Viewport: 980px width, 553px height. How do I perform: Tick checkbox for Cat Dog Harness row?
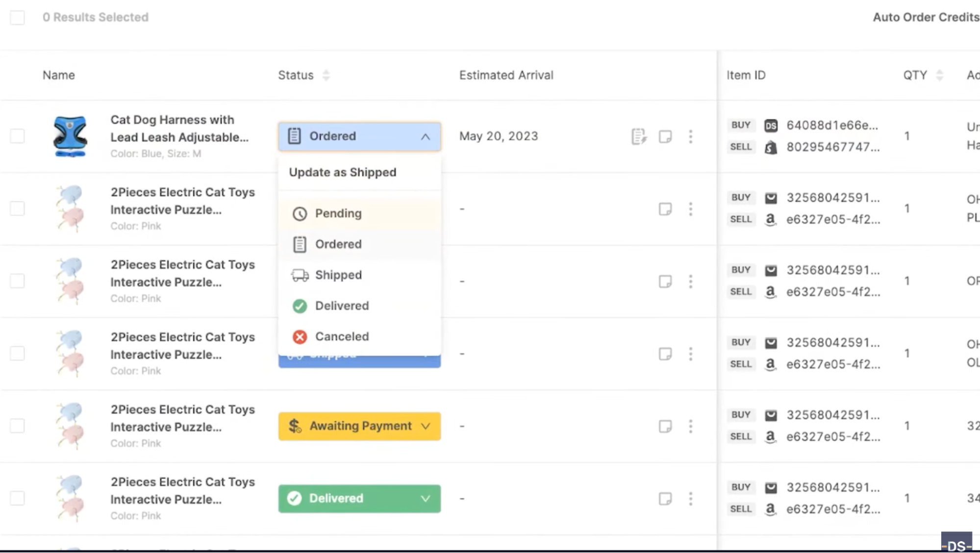click(x=18, y=136)
